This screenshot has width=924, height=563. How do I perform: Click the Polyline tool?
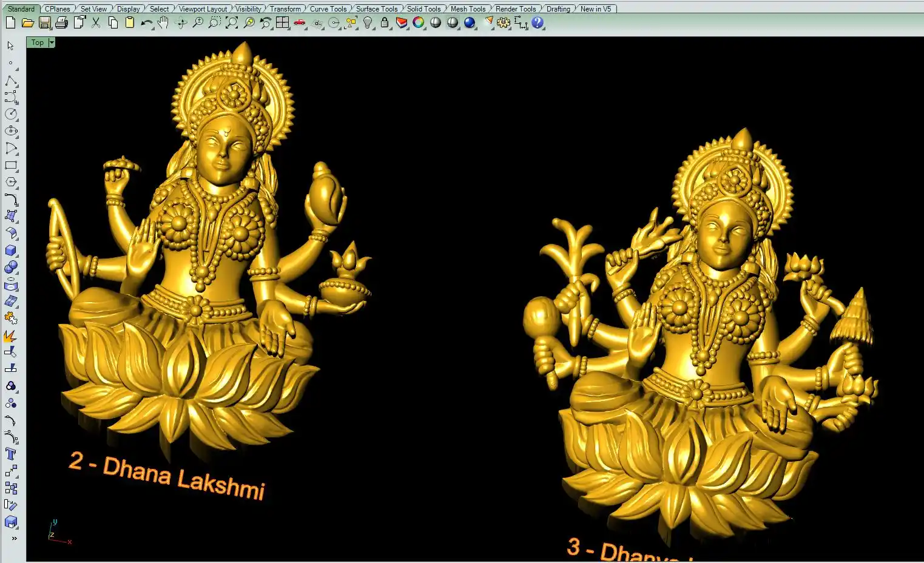point(11,81)
